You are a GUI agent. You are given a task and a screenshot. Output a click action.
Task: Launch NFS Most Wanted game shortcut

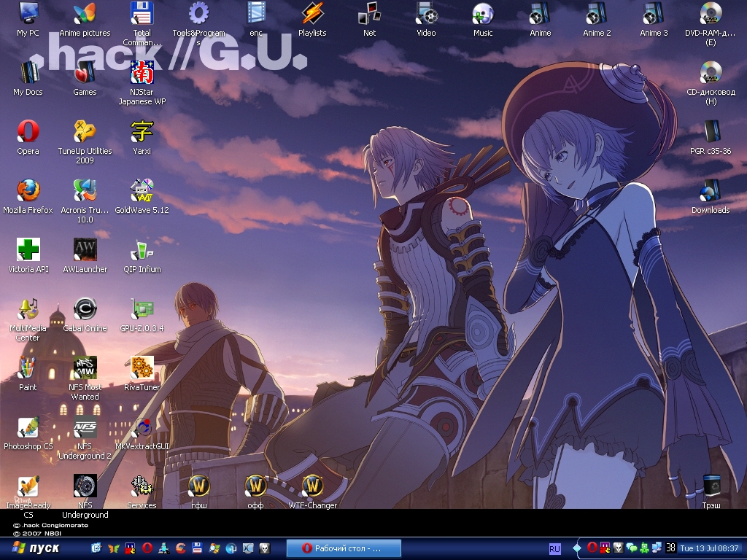tap(85, 368)
